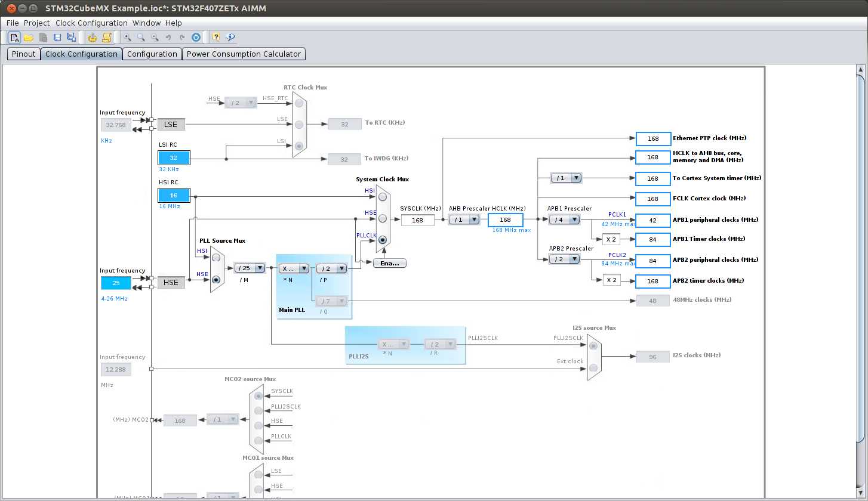Open the MCO2 /1 prescaler dropdown
The image size is (868, 501).
[x=223, y=419]
